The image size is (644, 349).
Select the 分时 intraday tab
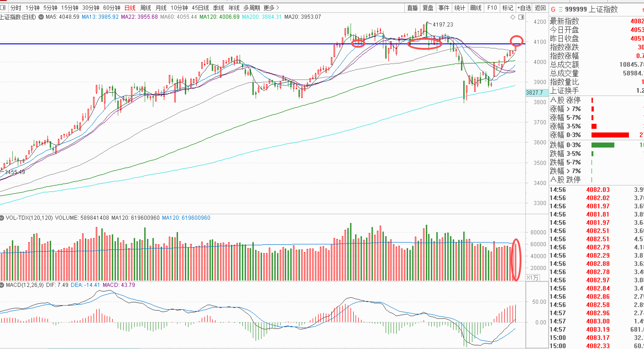coord(16,8)
